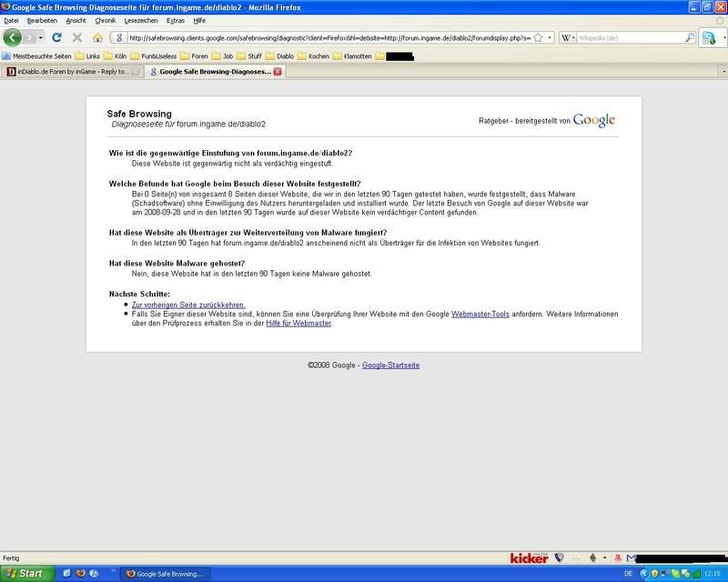Screen dimensions: 728x582
Task: Click the 12:15 system clock
Action: [x=713, y=574]
